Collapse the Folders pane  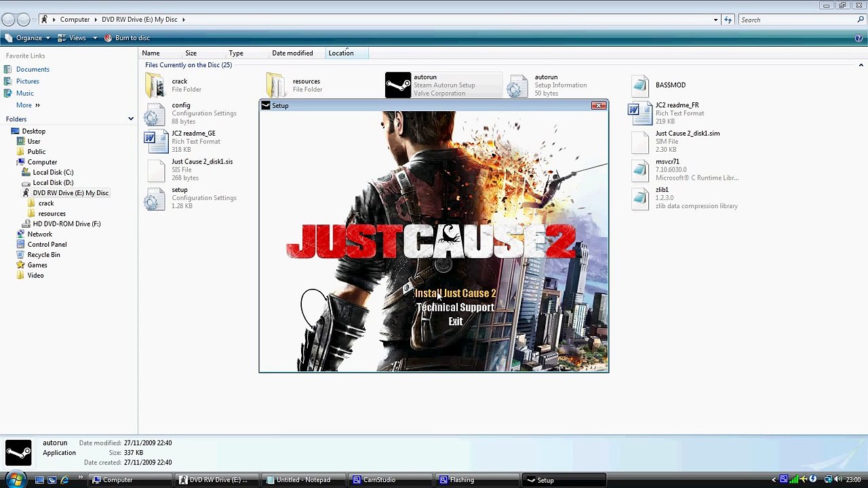click(x=131, y=119)
